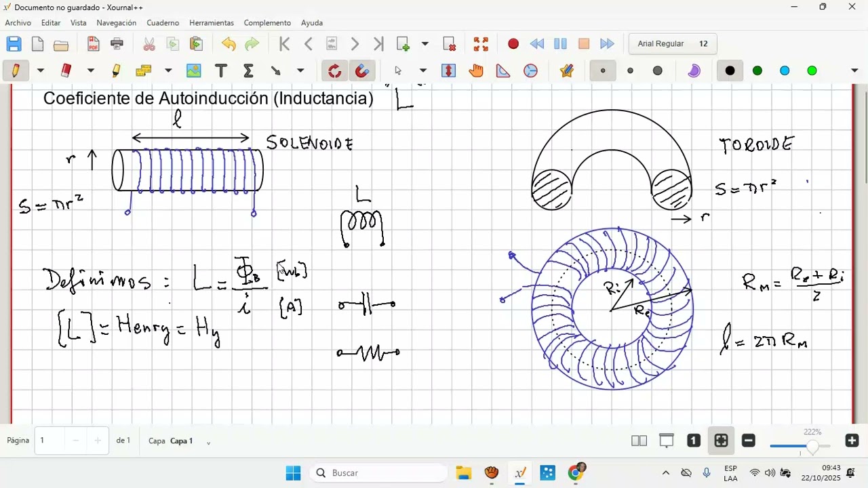Screen dimensions: 868x488
Task: Zoom to fit the page
Action: (x=722, y=441)
